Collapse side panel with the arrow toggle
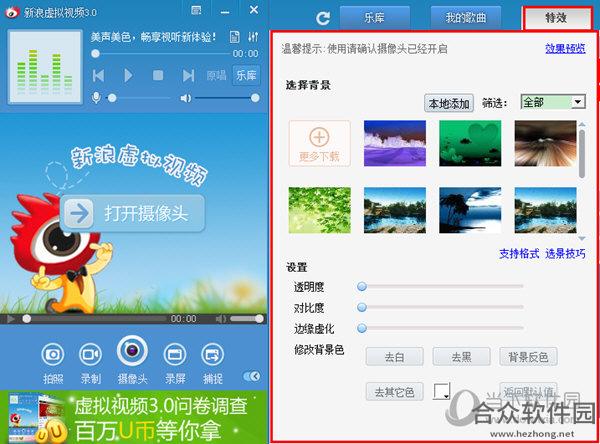The width and height of the screenshot is (600, 444). [252, 376]
